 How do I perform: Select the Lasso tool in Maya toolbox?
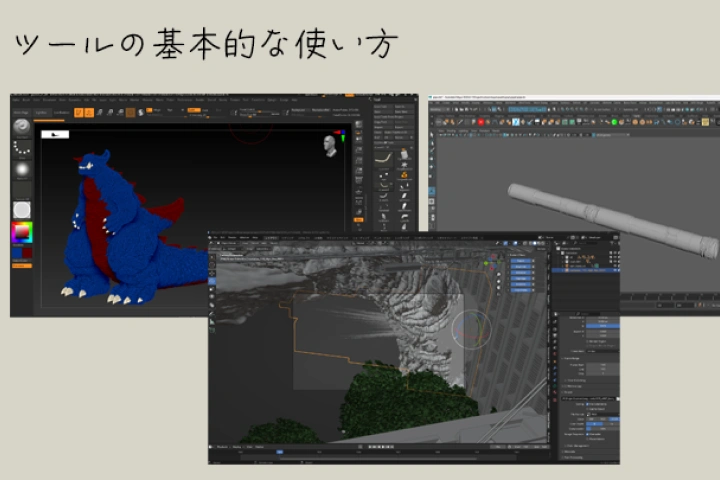(431, 143)
